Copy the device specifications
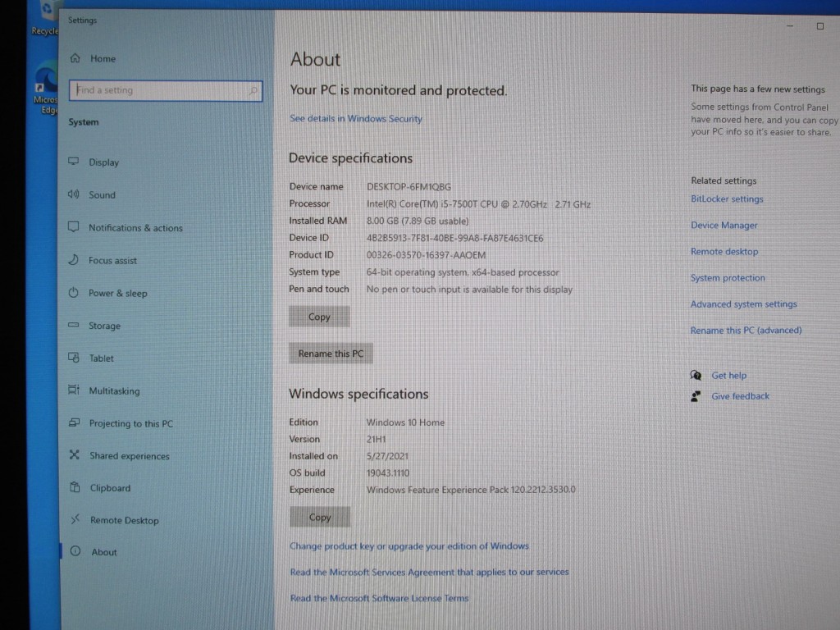Screen dimensions: 840x630 (x=319, y=317)
